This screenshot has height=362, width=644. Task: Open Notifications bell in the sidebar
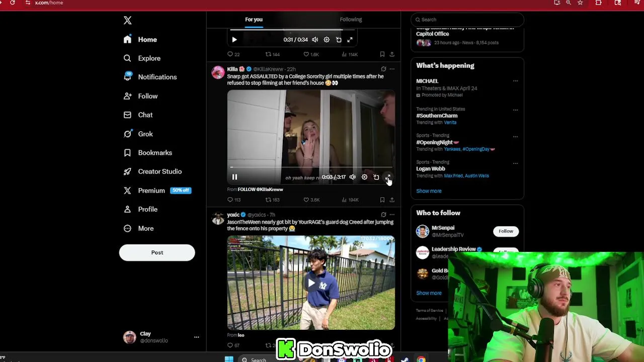click(150, 77)
